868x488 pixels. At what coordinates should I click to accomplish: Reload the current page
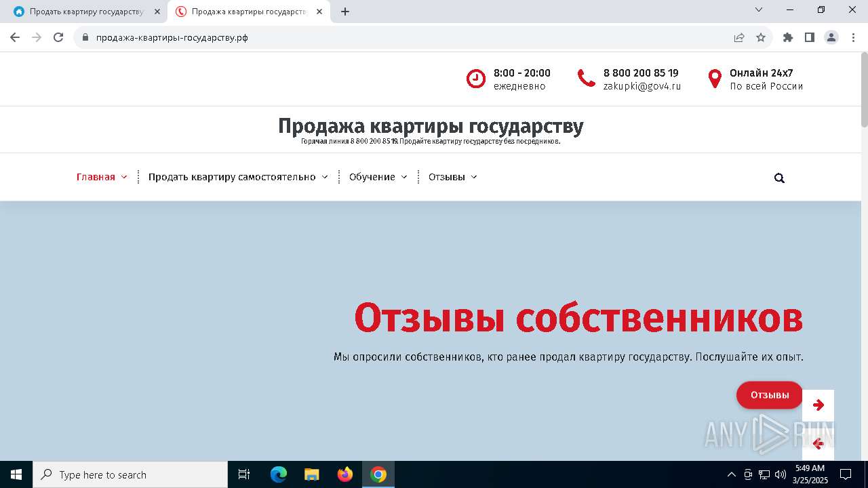point(58,37)
